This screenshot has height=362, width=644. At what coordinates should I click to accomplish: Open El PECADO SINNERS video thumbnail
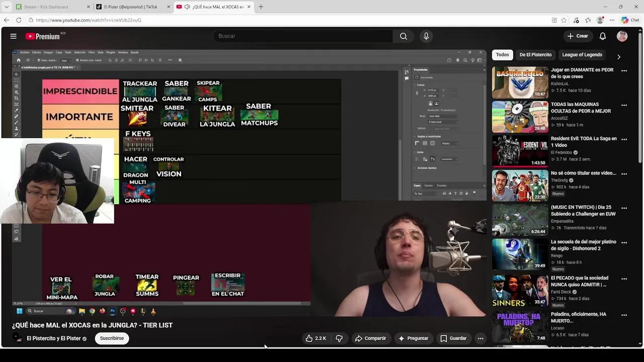520,291
